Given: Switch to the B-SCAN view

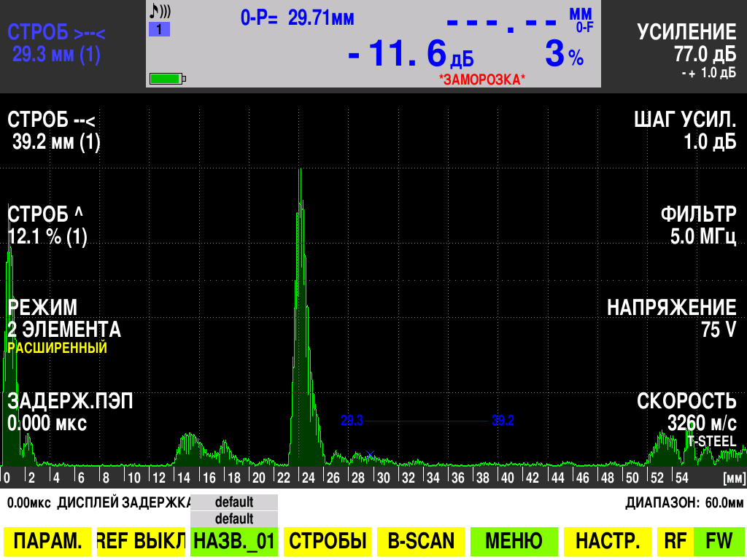Looking at the screenshot, I should (x=420, y=542).
